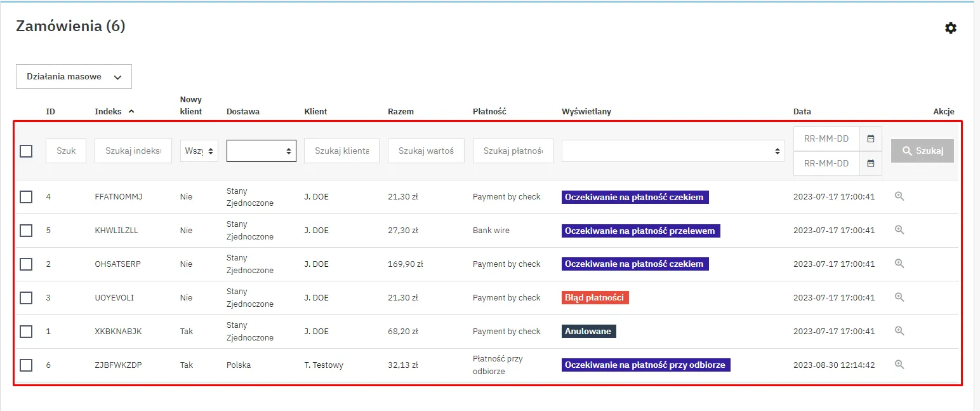Screen dimensions: 980x411
Task: Toggle the select-all orders checkbox
Action: tap(26, 151)
